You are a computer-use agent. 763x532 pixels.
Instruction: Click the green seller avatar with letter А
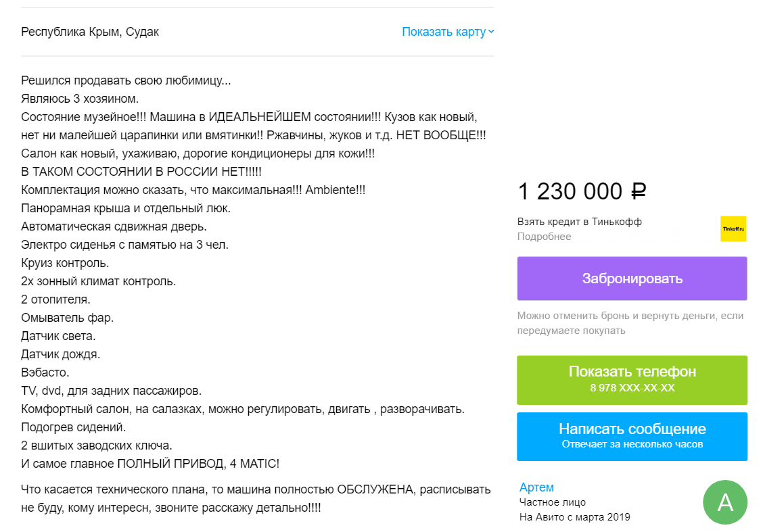point(725,502)
